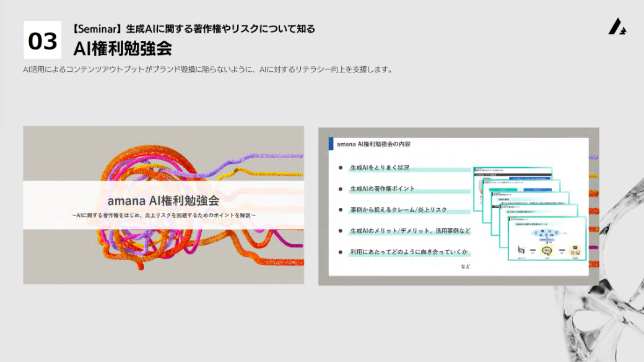Screen dimensions: 644x362
Task: Click the media icons cloud above the brain
Action: (x=546, y=233)
